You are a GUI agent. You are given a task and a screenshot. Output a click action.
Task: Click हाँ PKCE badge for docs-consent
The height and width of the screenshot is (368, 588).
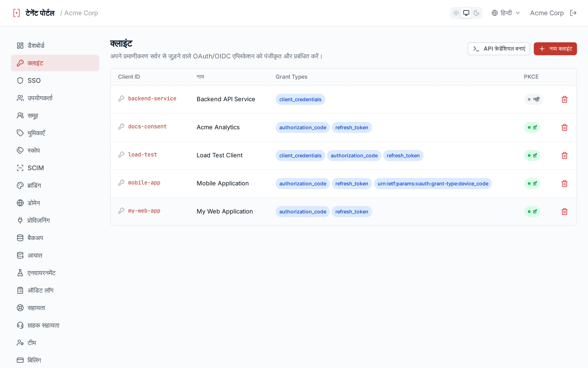(532, 127)
